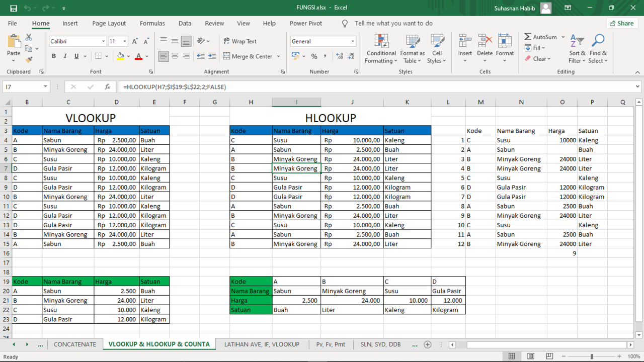Click the Increase Indent icon
Screen dimensions: 644x362
[x=213, y=56]
